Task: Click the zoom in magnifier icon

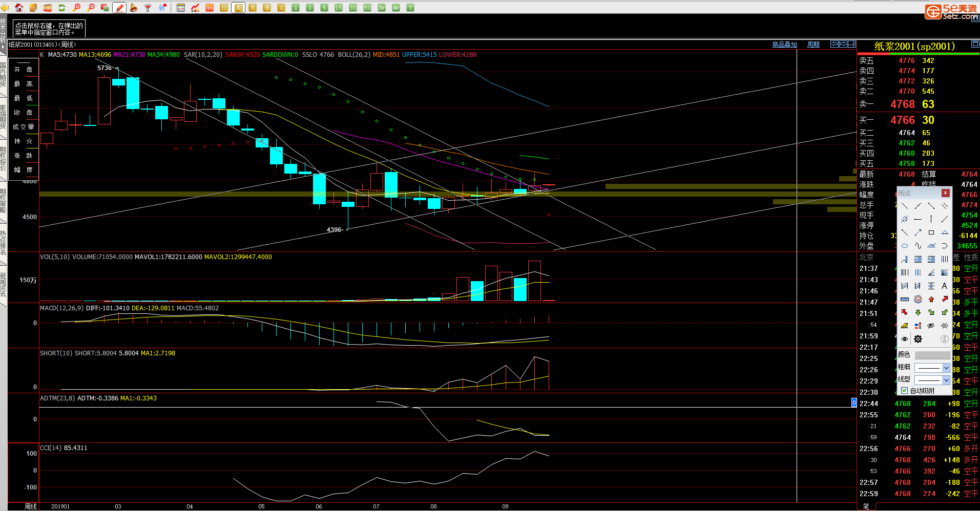Action: [x=76, y=8]
